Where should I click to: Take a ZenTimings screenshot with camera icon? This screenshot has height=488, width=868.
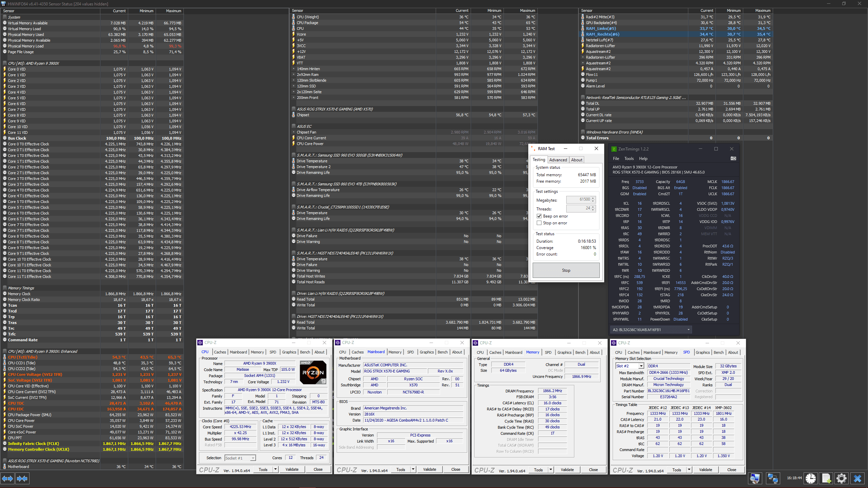(x=733, y=158)
